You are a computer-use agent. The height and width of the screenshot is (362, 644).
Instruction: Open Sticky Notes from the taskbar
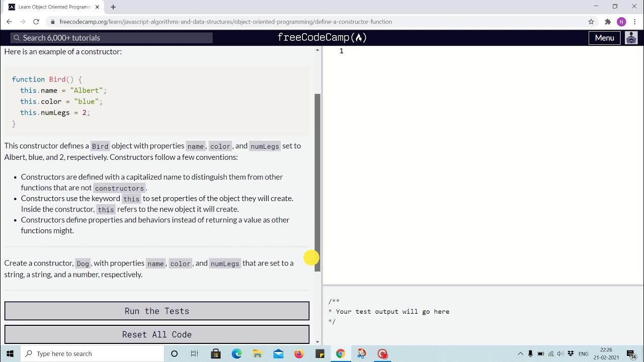pyautogui.click(x=319, y=353)
